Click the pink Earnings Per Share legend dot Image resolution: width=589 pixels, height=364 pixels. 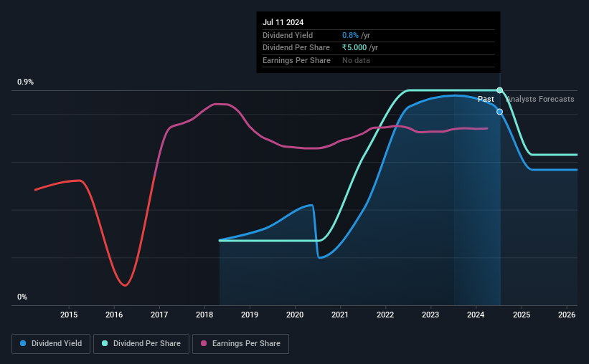[204, 343]
